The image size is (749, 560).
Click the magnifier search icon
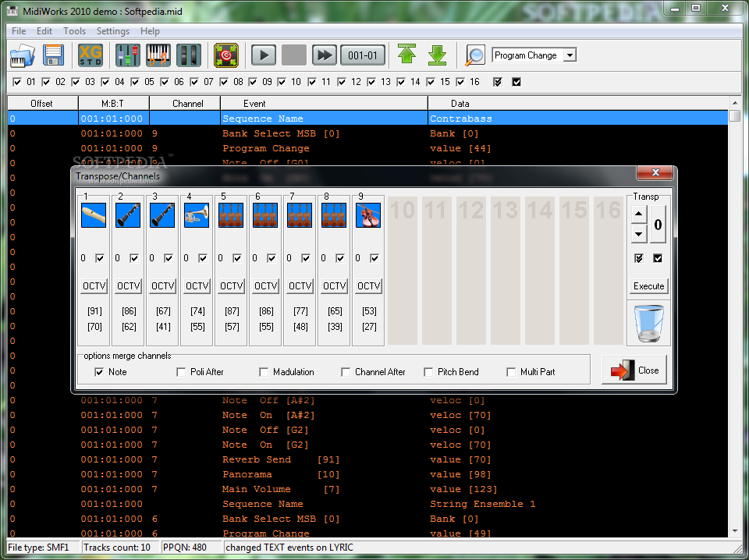click(x=475, y=56)
